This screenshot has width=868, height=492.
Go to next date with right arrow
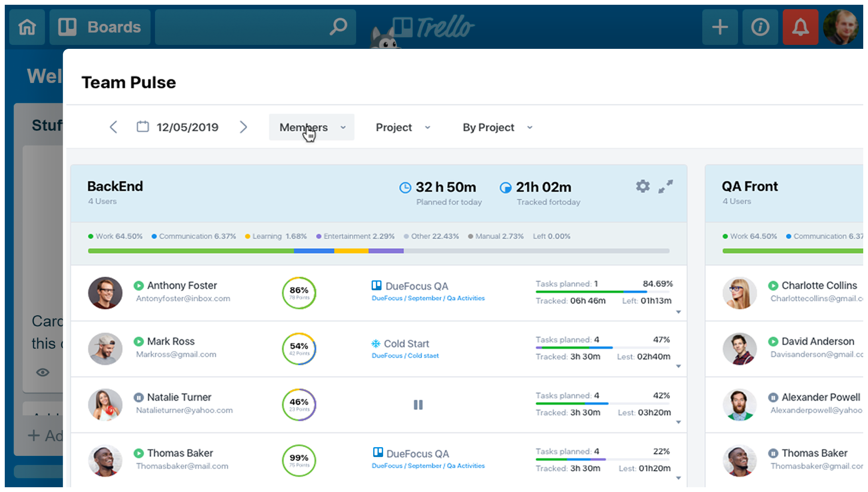[x=244, y=127]
